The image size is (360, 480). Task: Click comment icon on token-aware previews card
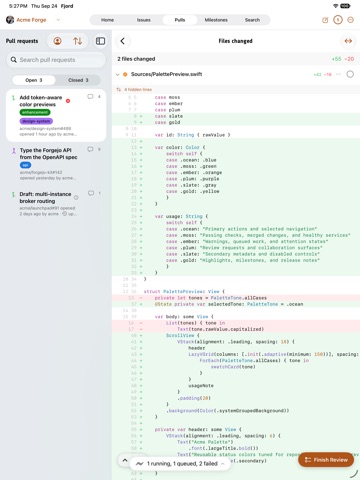coord(90,97)
